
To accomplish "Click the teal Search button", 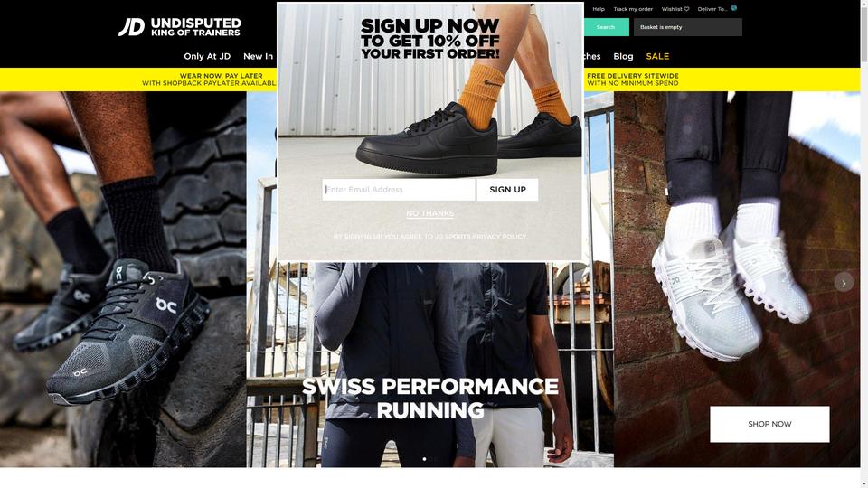I will tap(606, 27).
